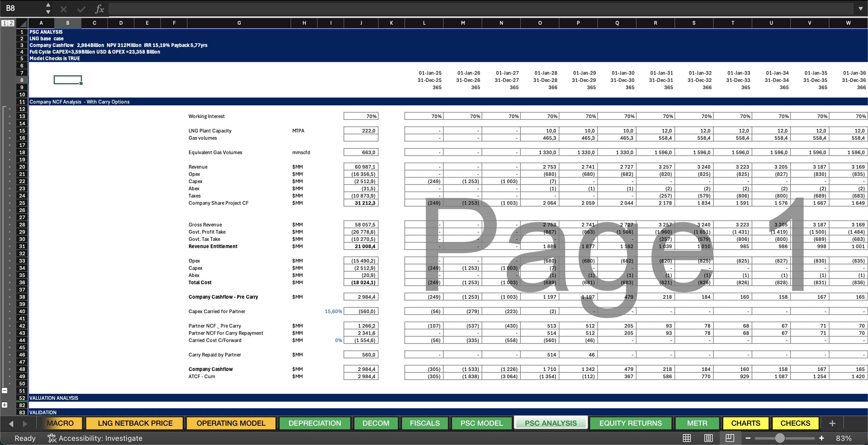Select all cells with the corner triangle
This screenshot has height=445, width=868.
[x=22, y=23]
